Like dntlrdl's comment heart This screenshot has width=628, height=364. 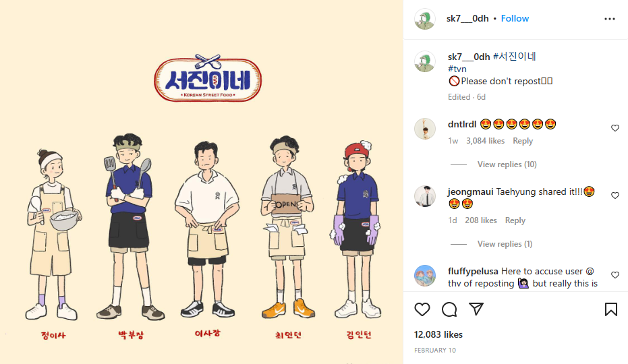click(x=615, y=128)
